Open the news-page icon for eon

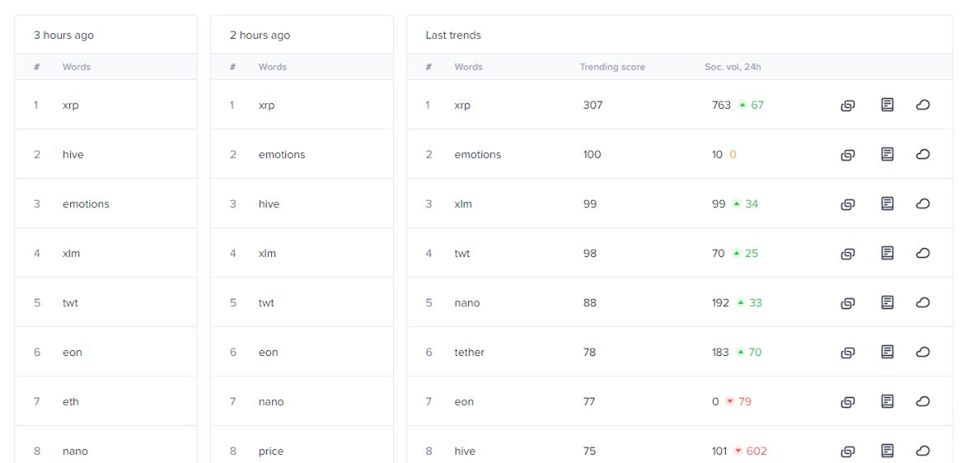[887, 401]
